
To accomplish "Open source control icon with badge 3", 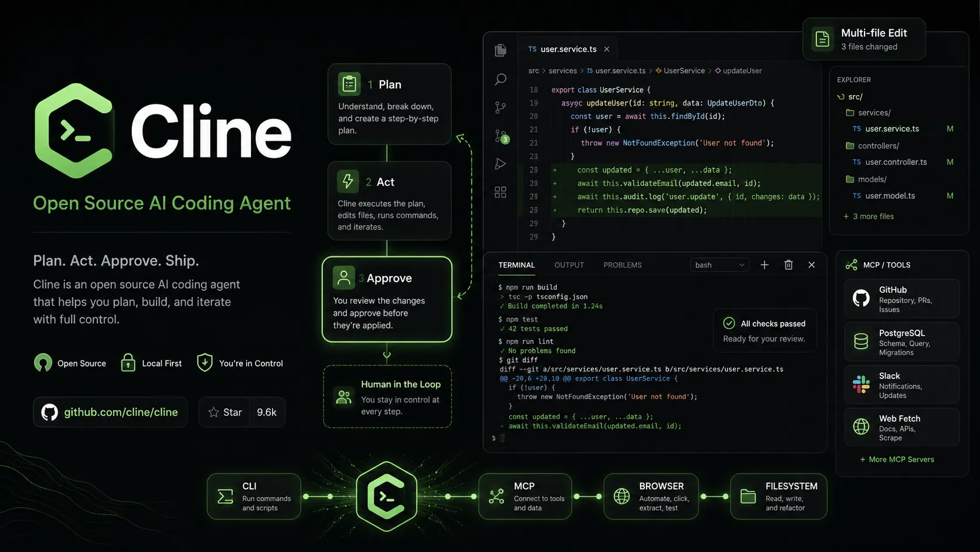I will [x=502, y=136].
